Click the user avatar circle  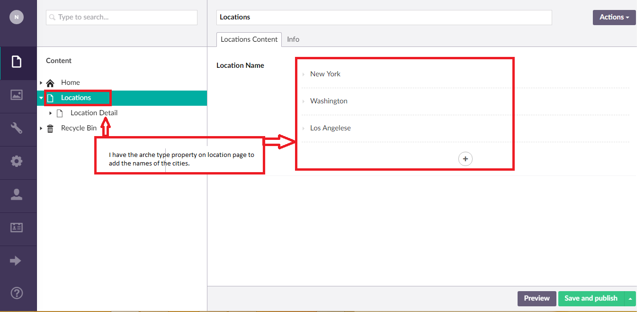[x=17, y=17]
